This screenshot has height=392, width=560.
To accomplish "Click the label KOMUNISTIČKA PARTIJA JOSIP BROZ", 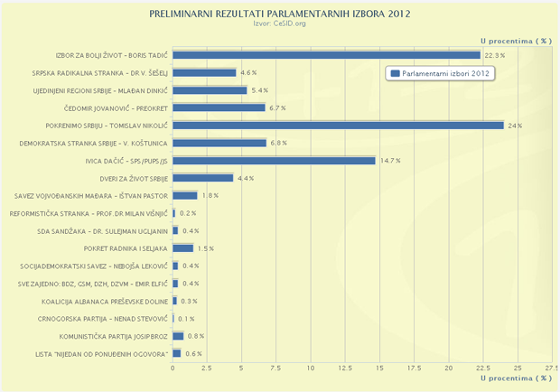I will pos(113,336).
